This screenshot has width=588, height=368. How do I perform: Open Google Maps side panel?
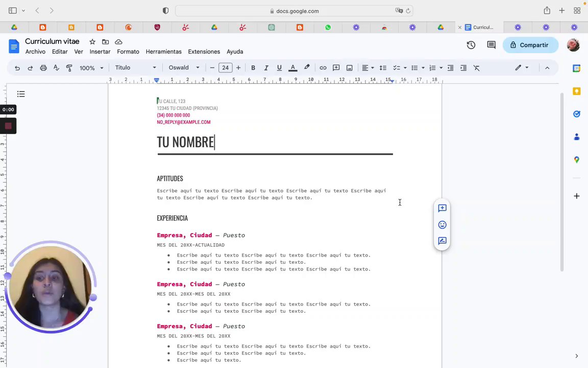577,159
